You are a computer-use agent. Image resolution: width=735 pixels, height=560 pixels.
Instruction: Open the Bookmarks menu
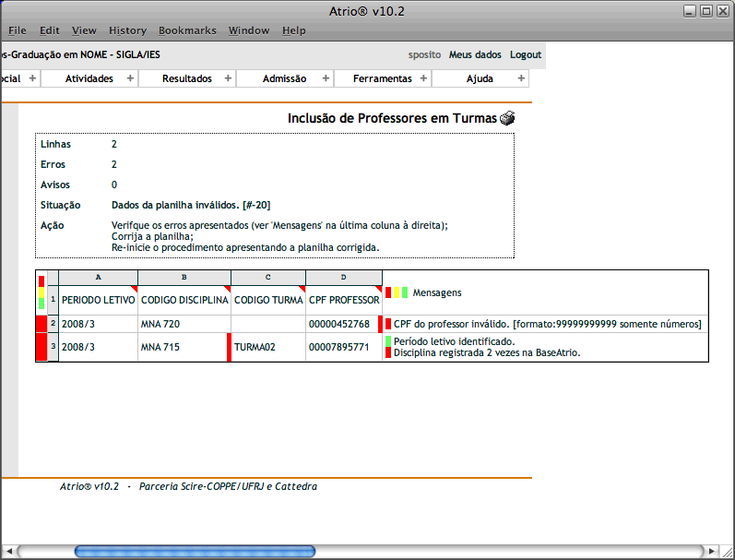[x=187, y=30]
